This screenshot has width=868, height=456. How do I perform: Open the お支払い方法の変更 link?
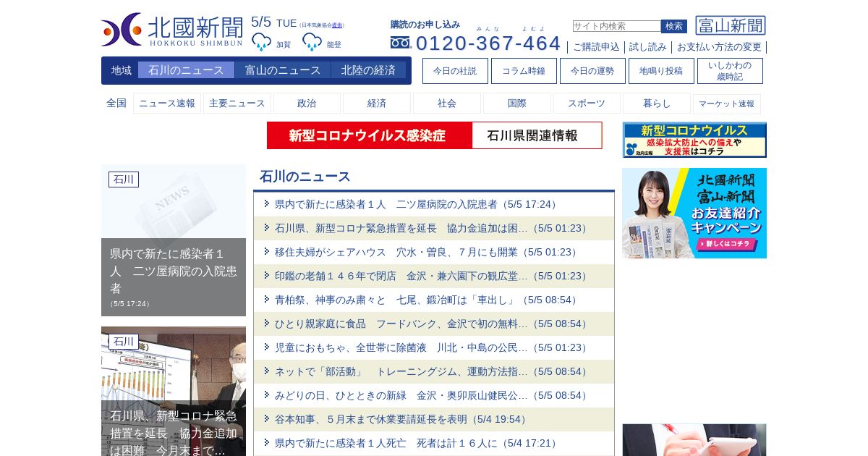[x=719, y=47]
